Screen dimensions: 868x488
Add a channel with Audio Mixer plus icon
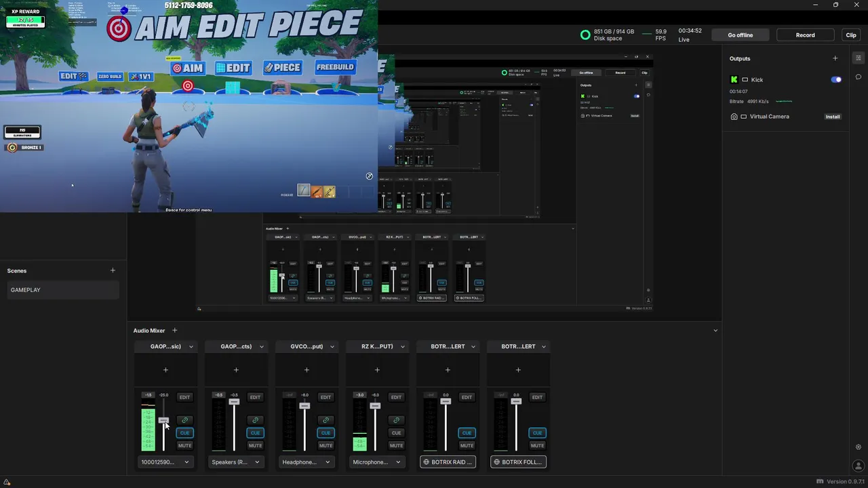174,330
